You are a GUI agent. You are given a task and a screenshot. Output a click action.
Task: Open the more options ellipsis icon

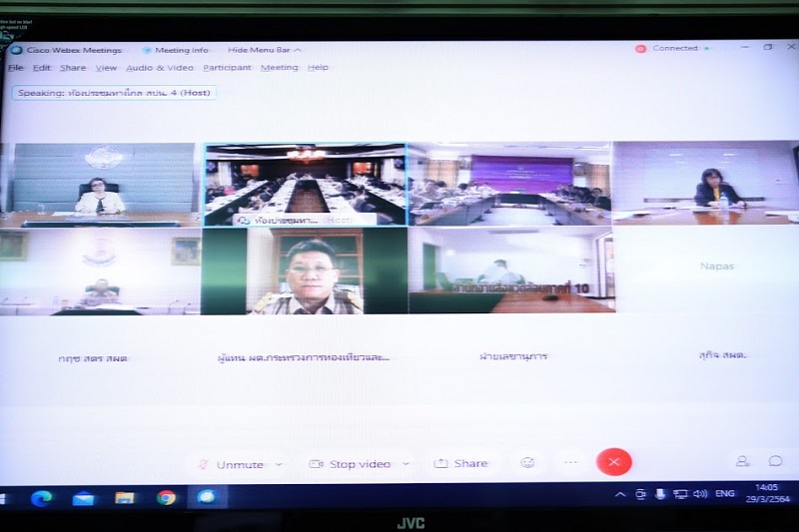click(x=570, y=462)
